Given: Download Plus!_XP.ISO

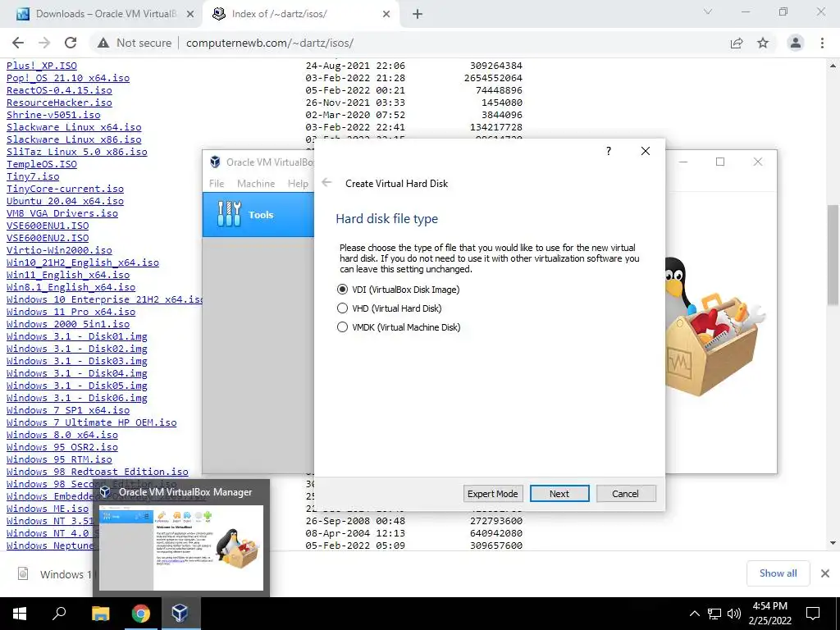Looking at the screenshot, I should pyautogui.click(x=42, y=66).
